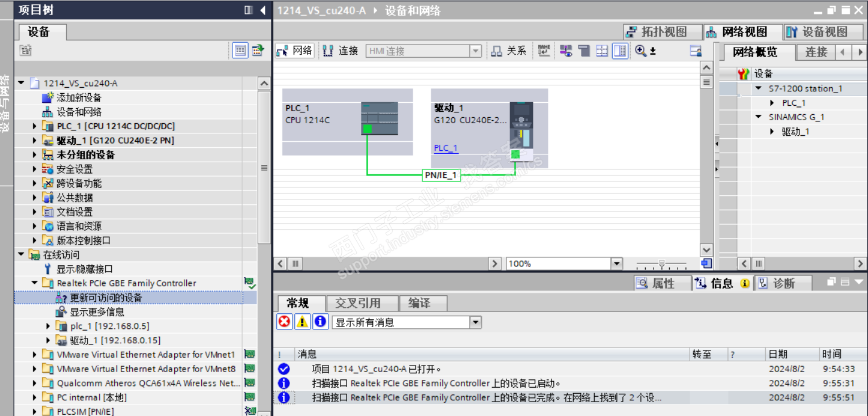Expand the 公共数据 tree node

(x=35, y=198)
